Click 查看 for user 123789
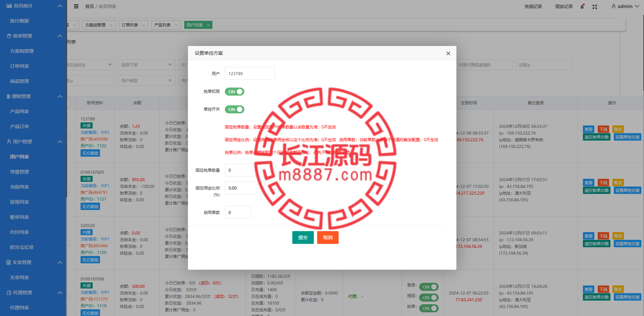This screenshot has width=644, height=316. point(589,129)
